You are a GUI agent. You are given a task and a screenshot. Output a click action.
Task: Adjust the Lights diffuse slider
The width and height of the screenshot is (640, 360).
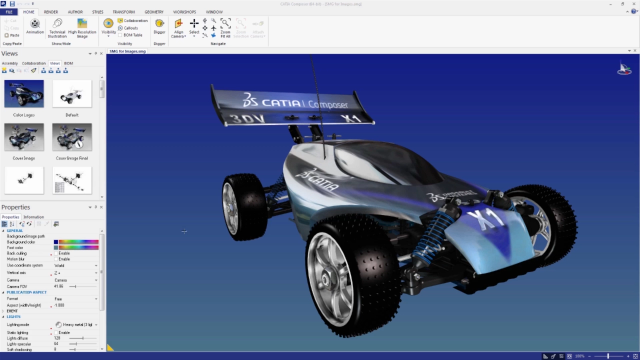pos(82,338)
